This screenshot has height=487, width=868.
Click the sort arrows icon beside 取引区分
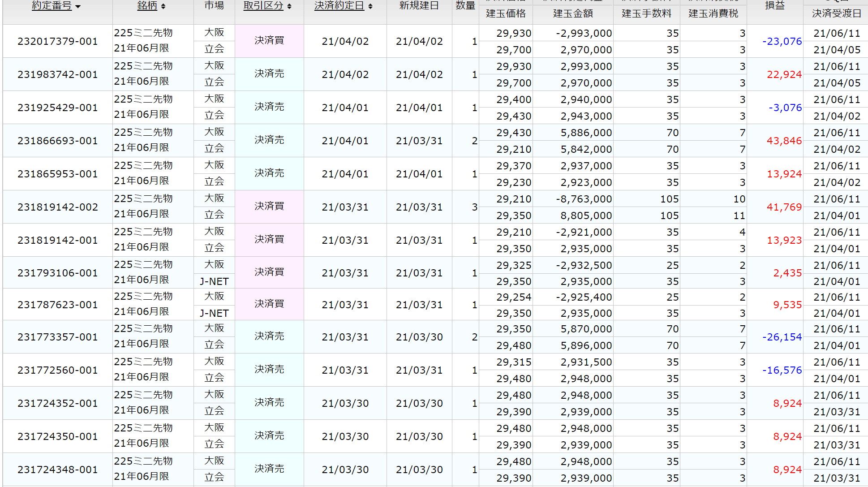tap(289, 6)
